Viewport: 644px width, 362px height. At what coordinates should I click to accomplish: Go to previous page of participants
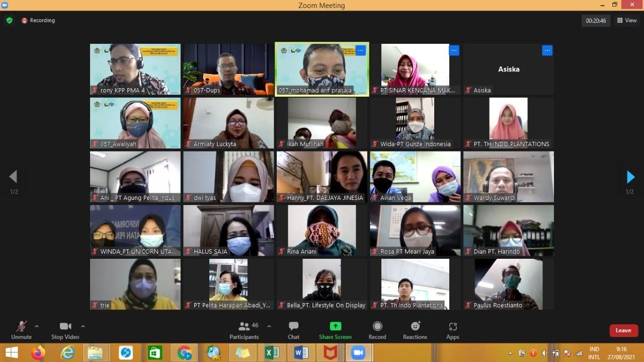coord(13,177)
